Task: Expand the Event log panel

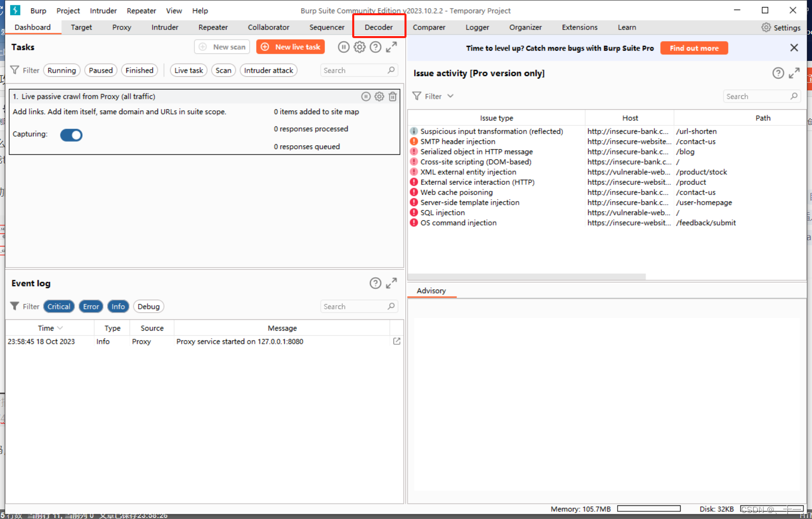Action: click(x=391, y=283)
